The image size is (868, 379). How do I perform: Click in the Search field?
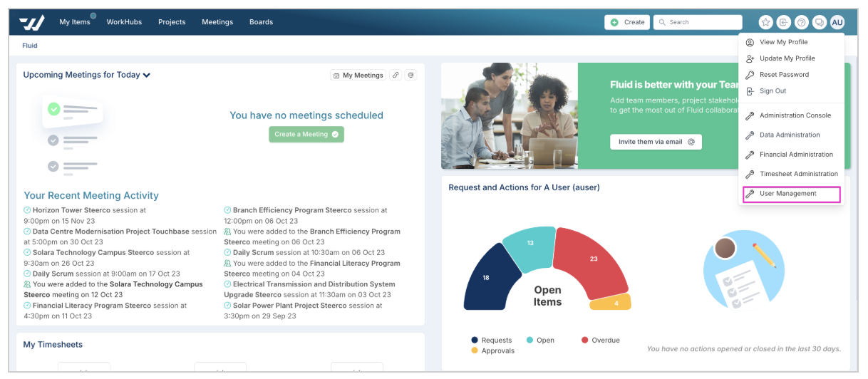(698, 22)
